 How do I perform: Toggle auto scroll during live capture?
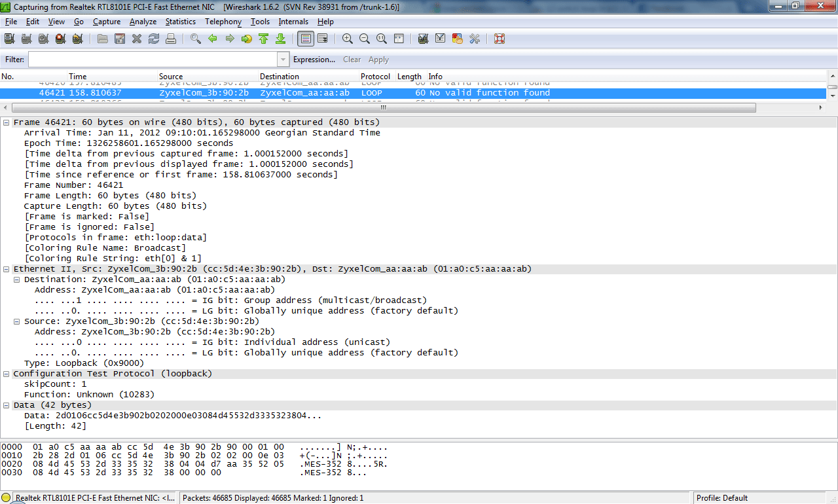[322, 39]
